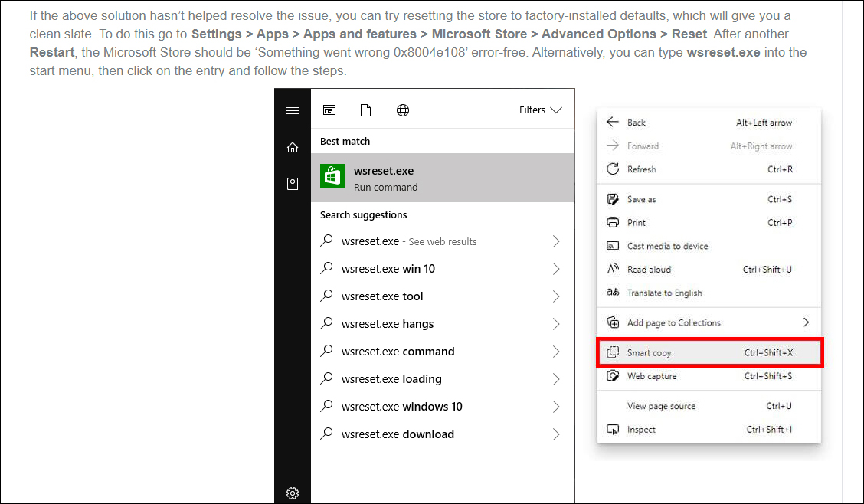The image size is (864, 504).
Task: Select the Documents filter icon
Action: pos(365,110)
